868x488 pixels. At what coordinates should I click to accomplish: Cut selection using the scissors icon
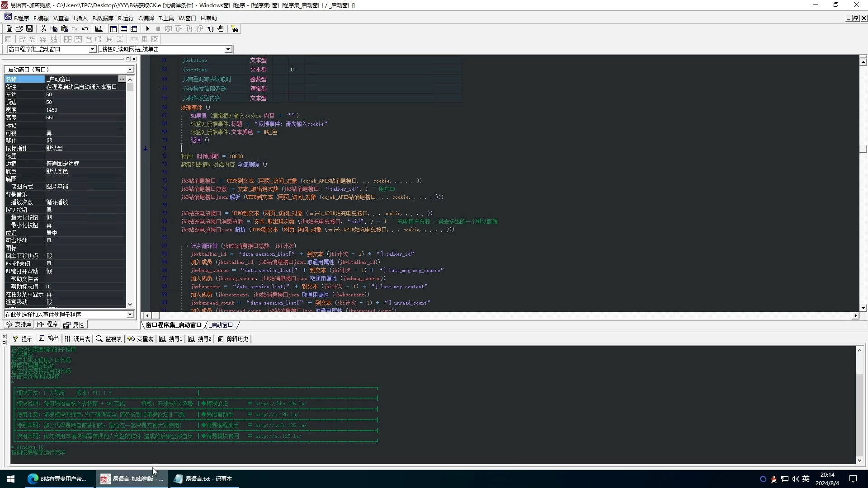tap(43, 29)
